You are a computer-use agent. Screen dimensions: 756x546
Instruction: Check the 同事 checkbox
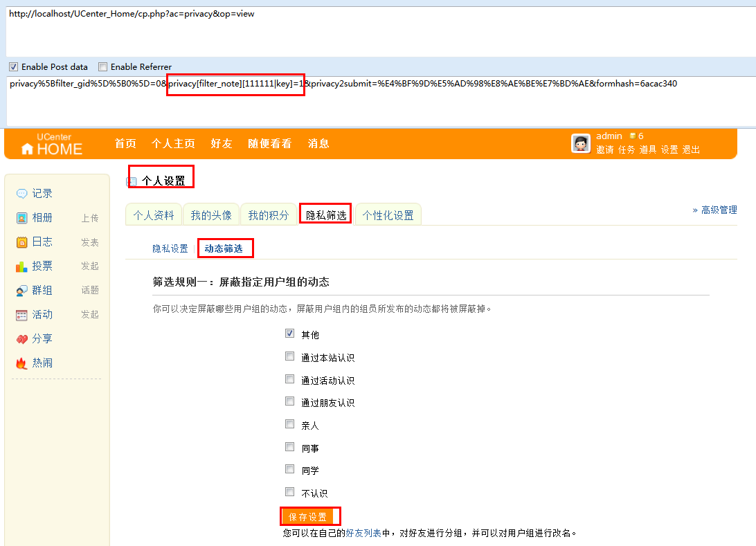(x=289, y=447)
